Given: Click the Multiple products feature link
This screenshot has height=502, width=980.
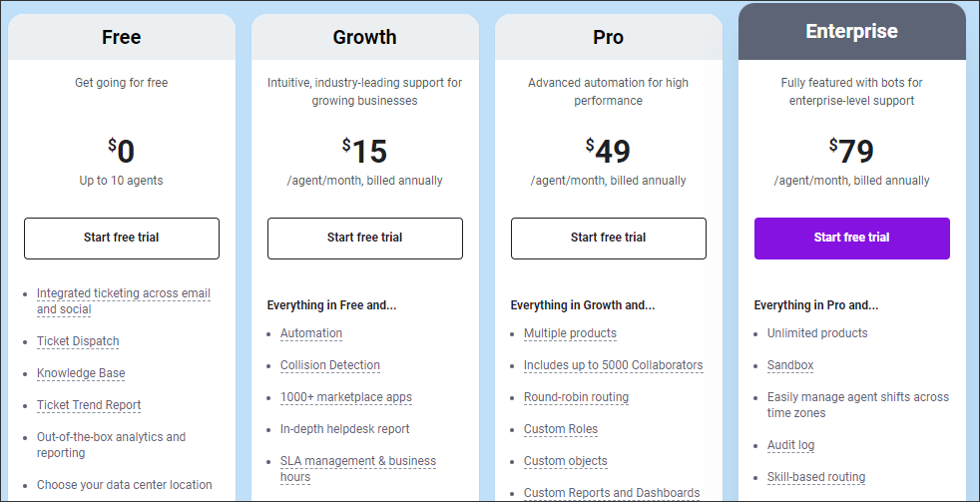Looking at the screenshot, I should [x=570, y=333].
